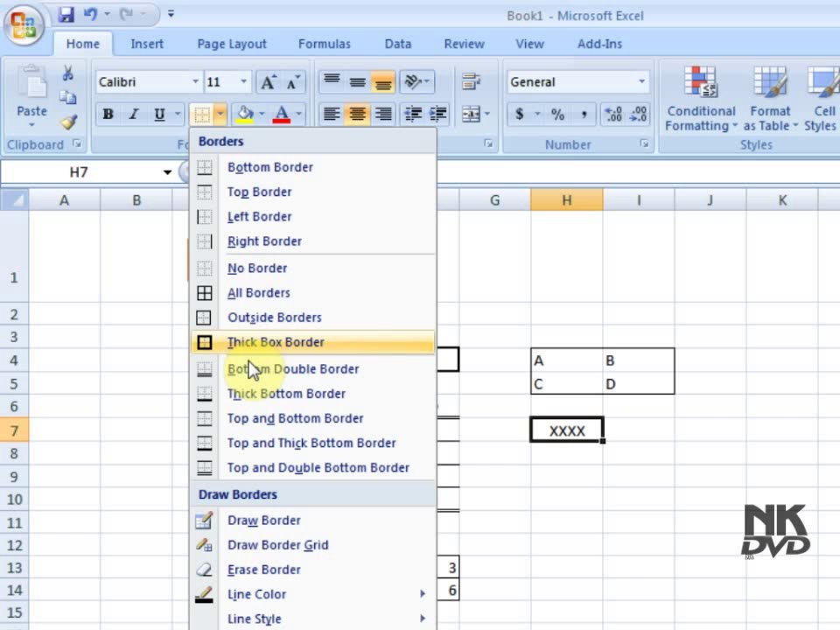This screenshot has height=630, width=840.
Task: Collapse the Borders dropdown arrow
Action: tap(220, 114)
